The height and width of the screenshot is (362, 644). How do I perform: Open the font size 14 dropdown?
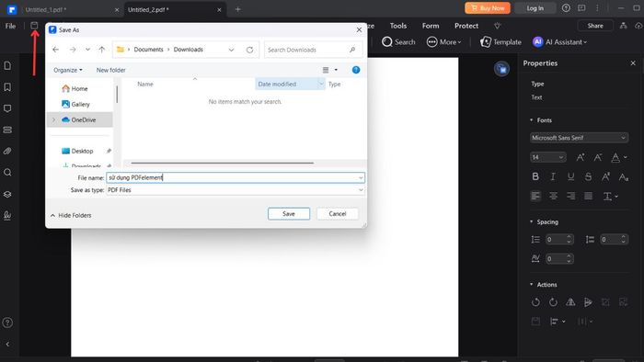pos(548,157)
